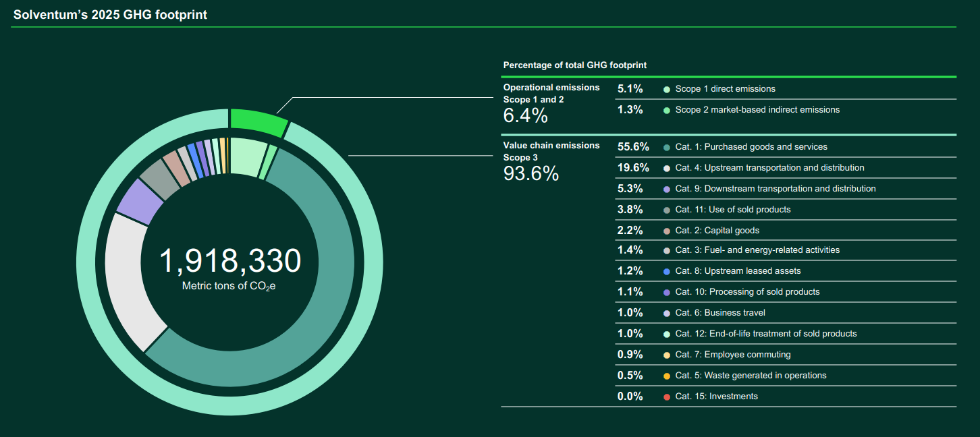This screenshot has width=980, height=437.
Task: Click the 1,918,330 total in chart center
Action: pos(230,261)
